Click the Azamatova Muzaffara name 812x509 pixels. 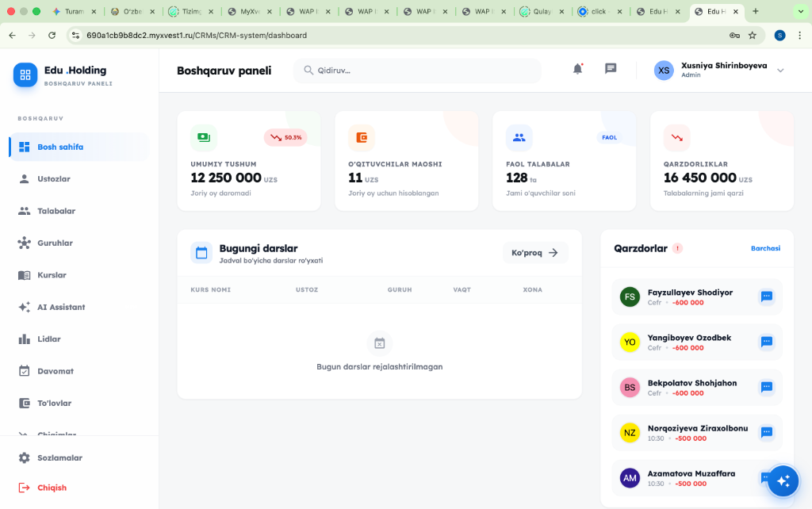691,474
